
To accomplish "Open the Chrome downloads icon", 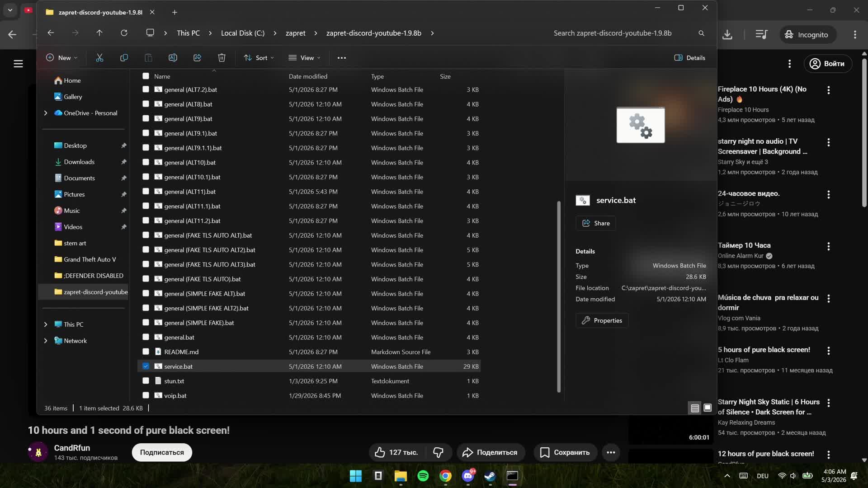I will point(727,34).
